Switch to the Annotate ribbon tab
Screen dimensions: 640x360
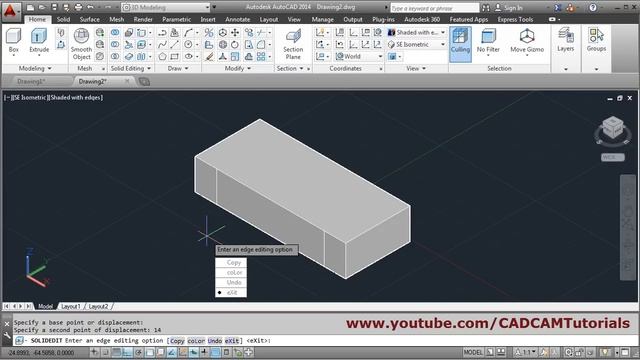coord(238,19)
